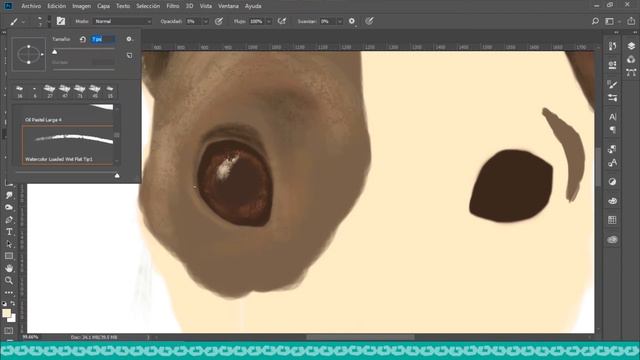This screenshot has width=640, height=360.
Task: Reset brush size with the restore arrow
Action: 83,39
